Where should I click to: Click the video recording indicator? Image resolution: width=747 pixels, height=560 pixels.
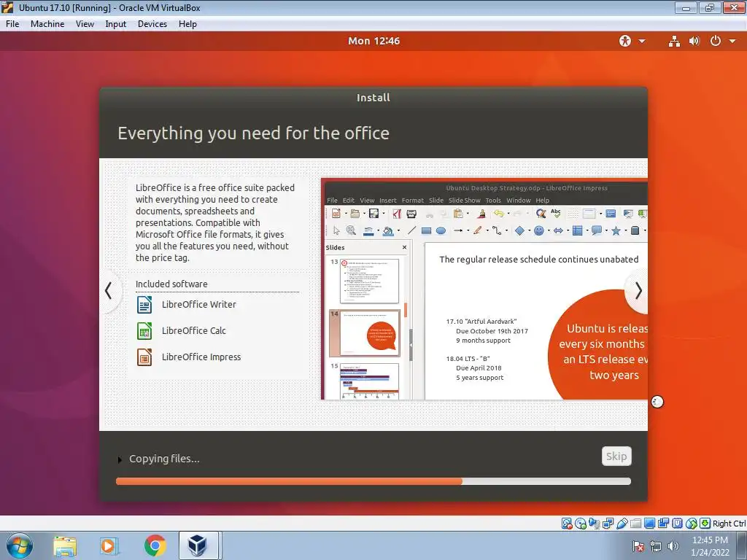[663, 524]
